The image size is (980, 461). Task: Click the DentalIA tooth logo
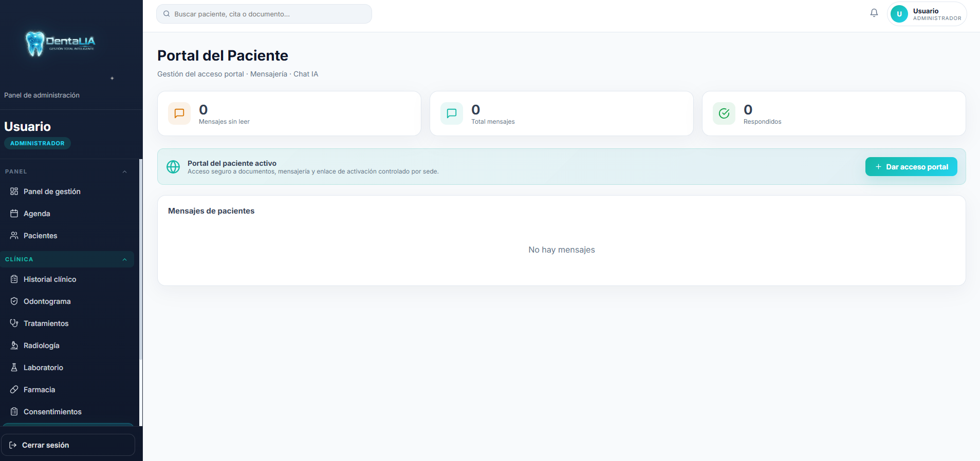tap(35, 44)
